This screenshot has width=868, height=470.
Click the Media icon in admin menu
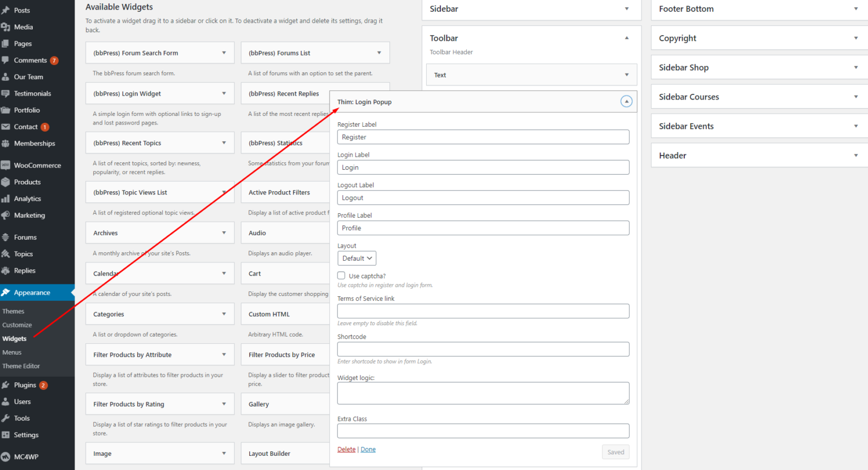(x=6, y=27)
